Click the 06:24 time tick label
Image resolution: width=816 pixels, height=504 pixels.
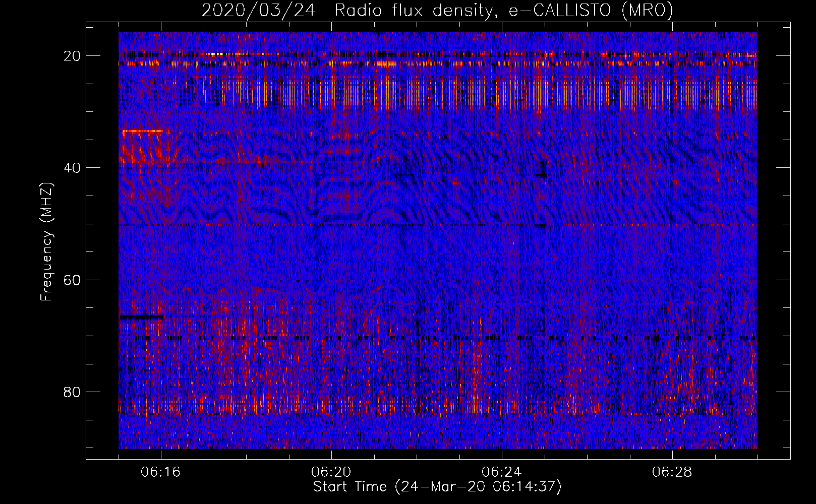502,472
